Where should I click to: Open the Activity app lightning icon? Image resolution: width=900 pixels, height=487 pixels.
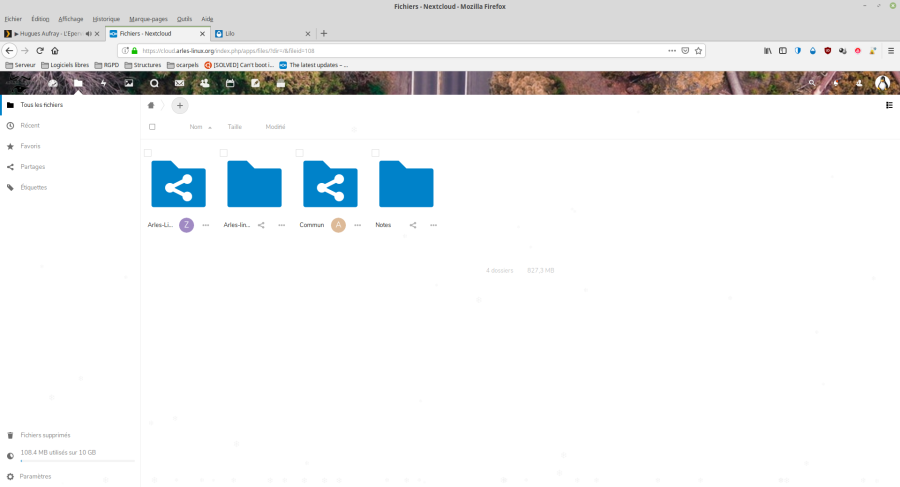[104, 83]
